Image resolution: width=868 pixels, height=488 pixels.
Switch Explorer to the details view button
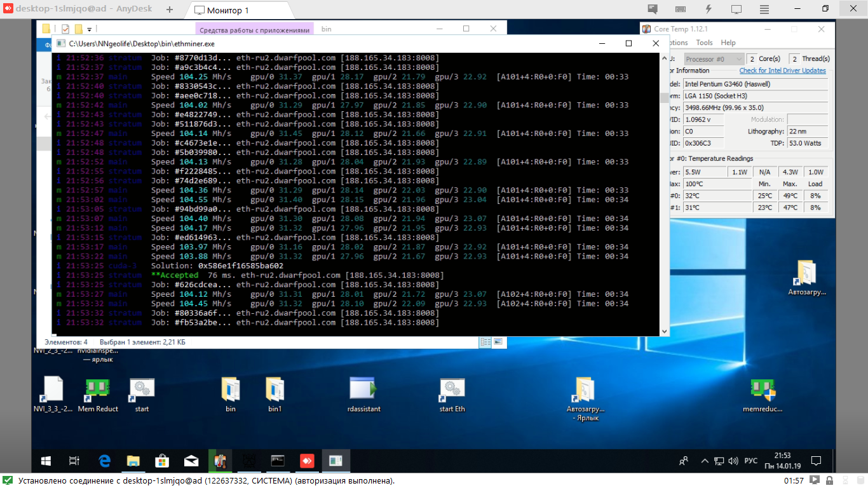pos(485,342)
